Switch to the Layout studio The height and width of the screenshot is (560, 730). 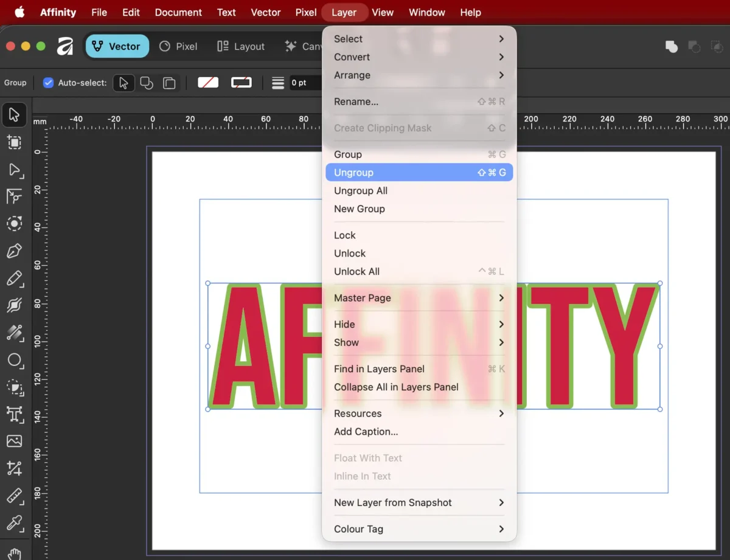(241, 46)
